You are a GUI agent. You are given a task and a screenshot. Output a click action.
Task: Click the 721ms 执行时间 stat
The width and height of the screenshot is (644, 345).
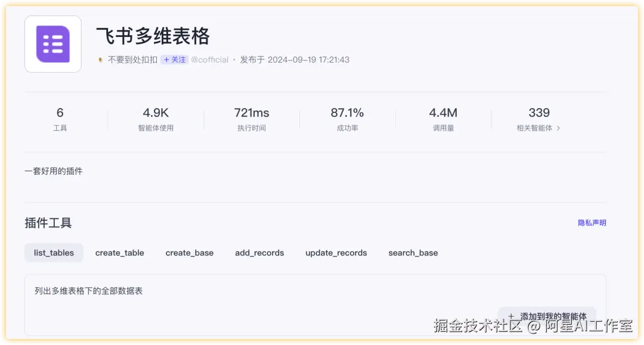point(252,119)
